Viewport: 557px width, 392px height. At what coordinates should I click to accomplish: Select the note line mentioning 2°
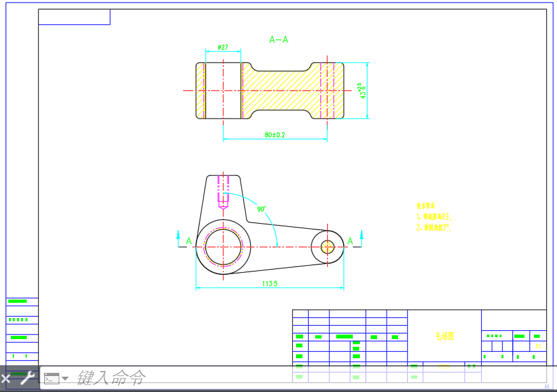coord(433,228)
